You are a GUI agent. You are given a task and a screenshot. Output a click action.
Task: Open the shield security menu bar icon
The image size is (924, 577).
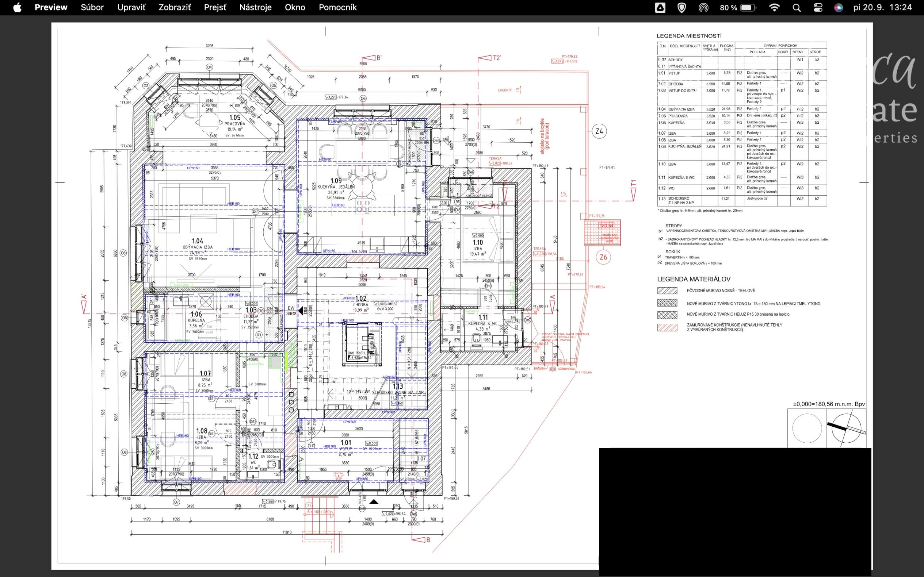(681, 8)
